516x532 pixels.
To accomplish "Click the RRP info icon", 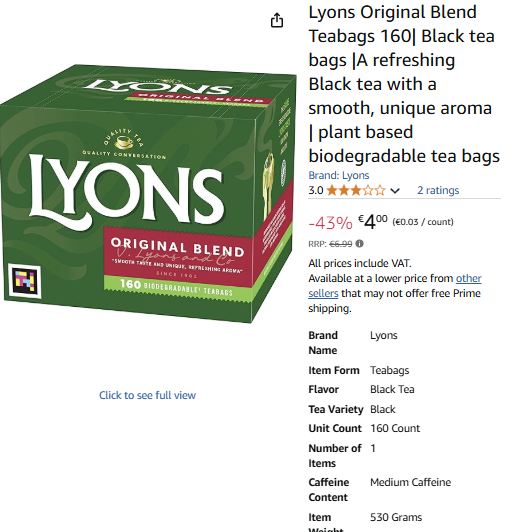I will (360, 244).
